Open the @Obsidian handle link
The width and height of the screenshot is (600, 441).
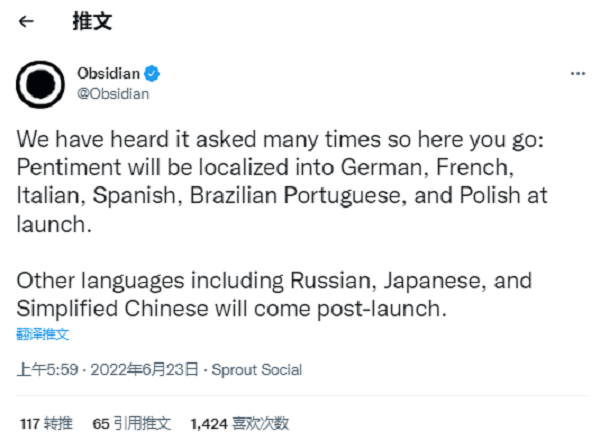coord(113,94)
